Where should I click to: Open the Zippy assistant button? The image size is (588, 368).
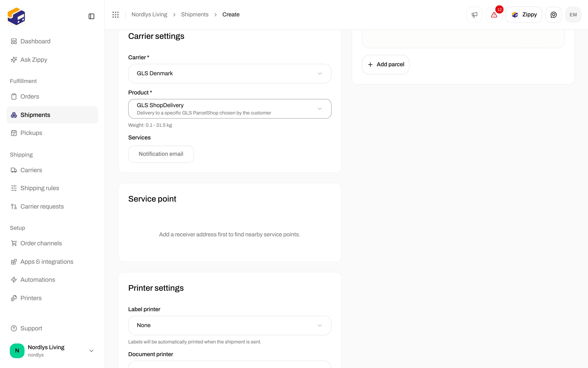coord(524,15)
